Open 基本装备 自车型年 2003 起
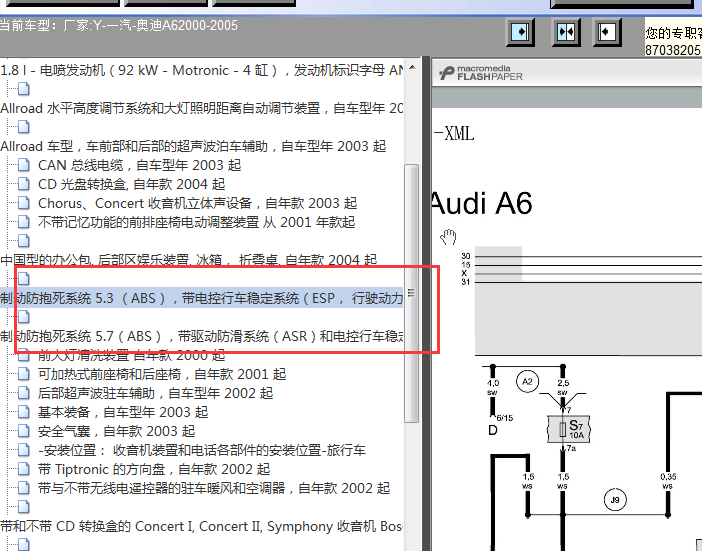Viewport: 702px width, 551px height. coord(123,412)
